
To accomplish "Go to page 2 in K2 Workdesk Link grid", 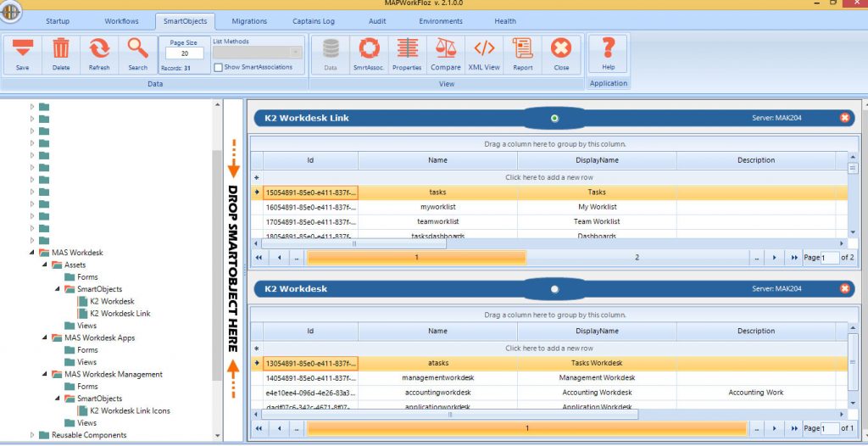I will (x=637, y=257).
